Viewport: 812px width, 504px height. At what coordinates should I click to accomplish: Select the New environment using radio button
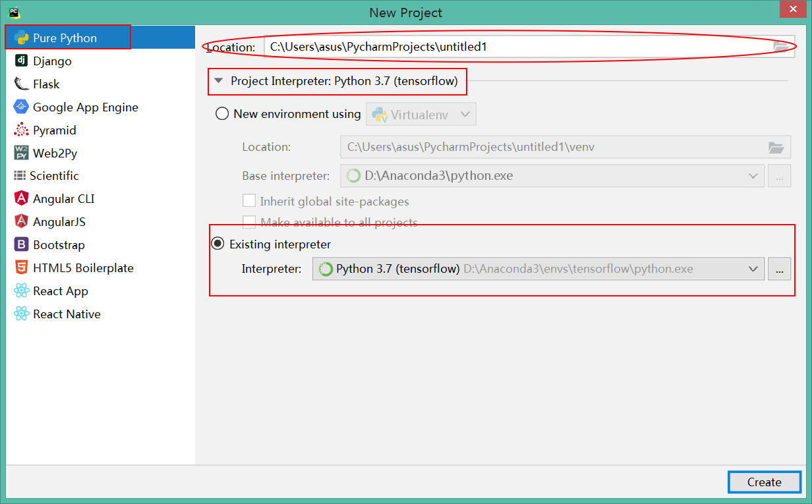pyautogui.click(x=223, y=114)
